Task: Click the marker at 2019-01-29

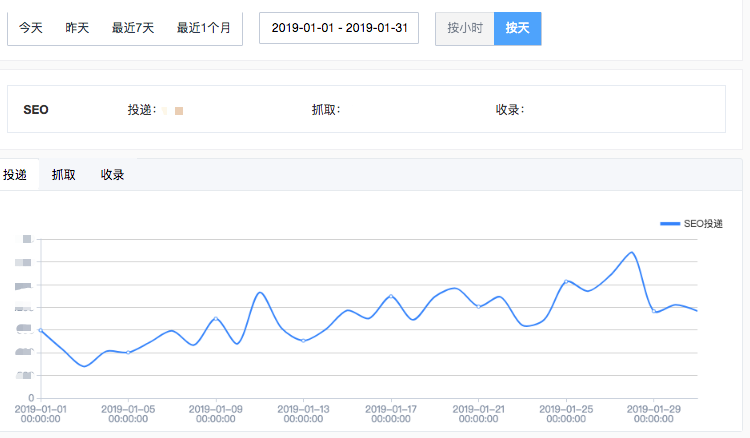Action: (654, 311)
